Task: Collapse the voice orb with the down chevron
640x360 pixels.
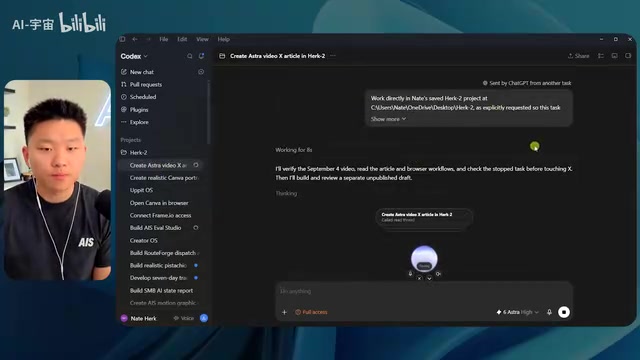Action: click(x=429, y=278)
